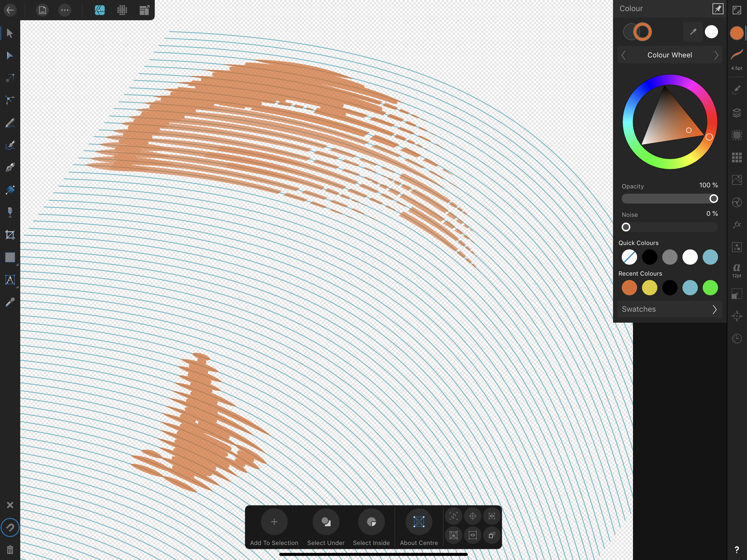Switch to the Pixel persona
Viewport: 747px width, 560px height.
pos(122,10)
